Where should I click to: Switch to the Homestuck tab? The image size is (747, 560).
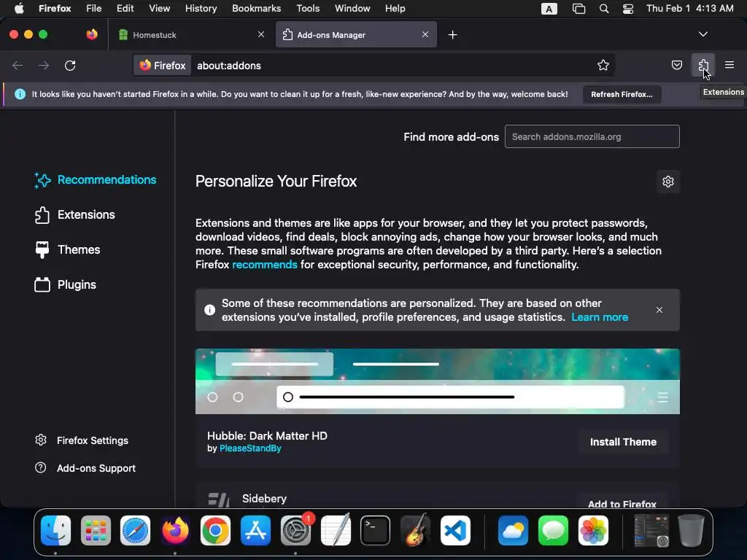point(192,35)
